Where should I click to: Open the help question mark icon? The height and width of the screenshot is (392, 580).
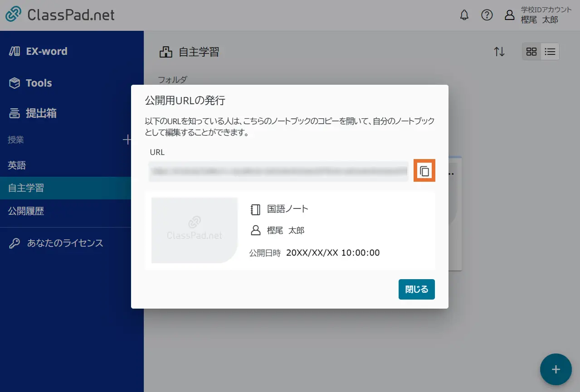coord(487,15)
